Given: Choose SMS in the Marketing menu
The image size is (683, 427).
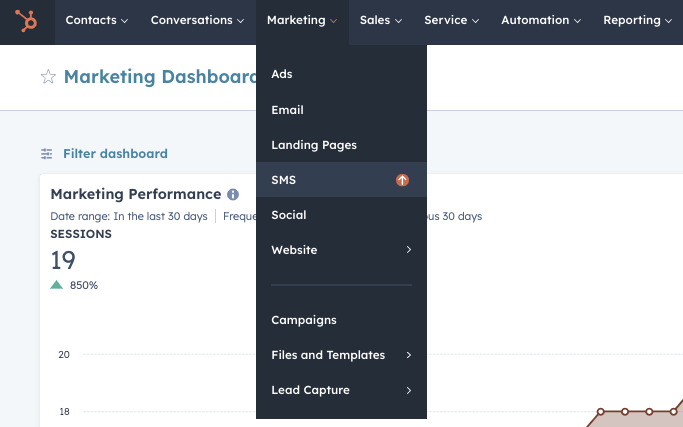Looking at the screenshot, I should point(342,180).
